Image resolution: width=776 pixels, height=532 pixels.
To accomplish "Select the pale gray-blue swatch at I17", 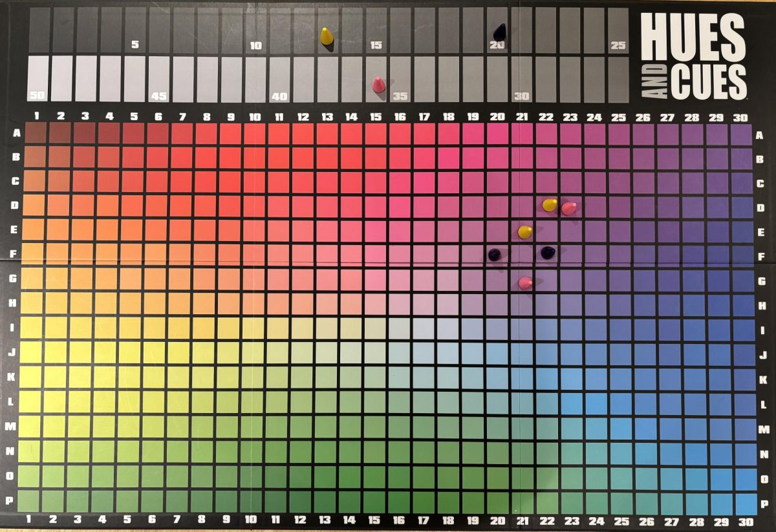I will click(x=424, y=328).
